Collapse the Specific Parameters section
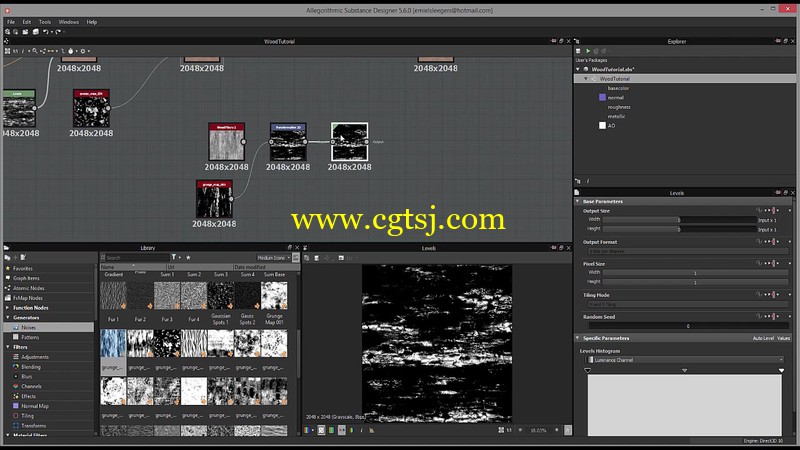 coord(578,338)
